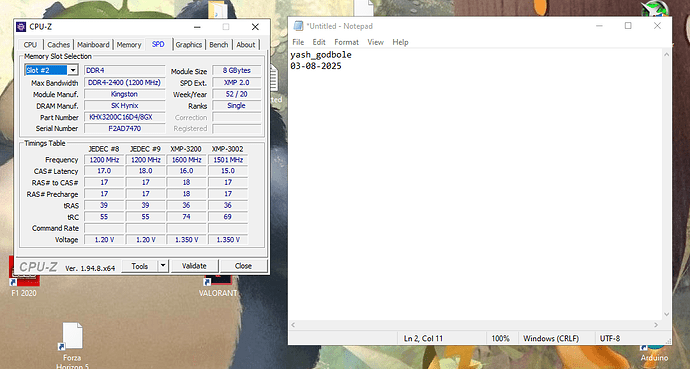Click the 8 GBytes module size field
The height and width of the screenshot is (369, 690).
click(x=236, y=70)
